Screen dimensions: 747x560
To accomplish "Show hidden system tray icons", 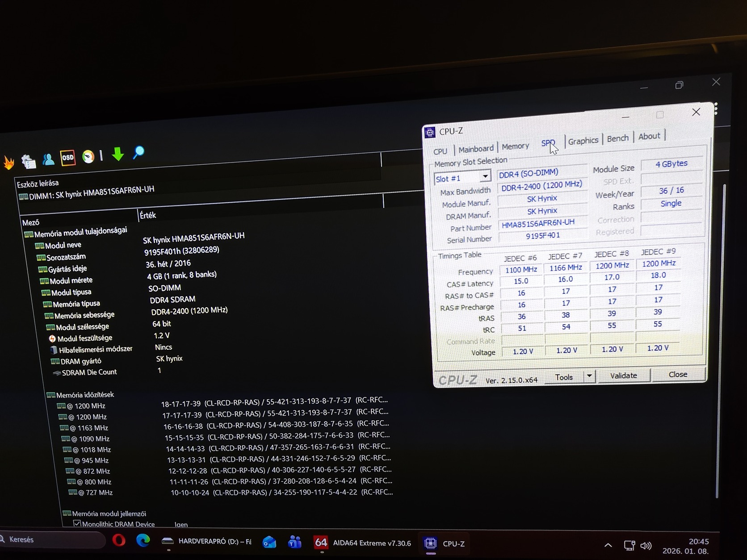I will [x=608, y=545].
